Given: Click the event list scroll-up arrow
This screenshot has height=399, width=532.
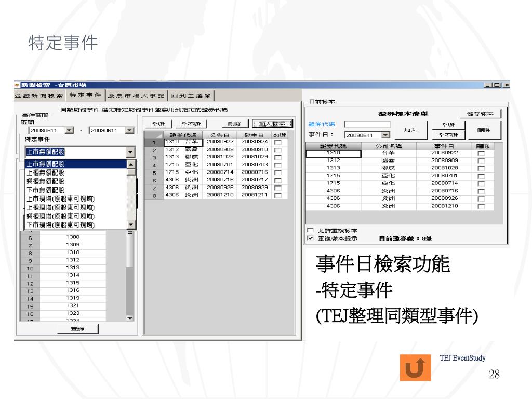Looking at the screenshot, I should click(131, 164).
